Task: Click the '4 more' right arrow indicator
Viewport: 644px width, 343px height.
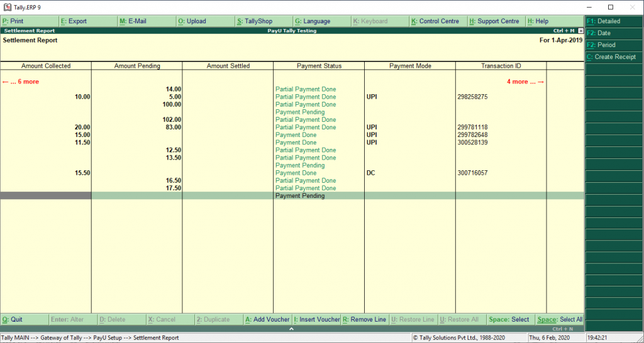Action: tap(525, 82)
